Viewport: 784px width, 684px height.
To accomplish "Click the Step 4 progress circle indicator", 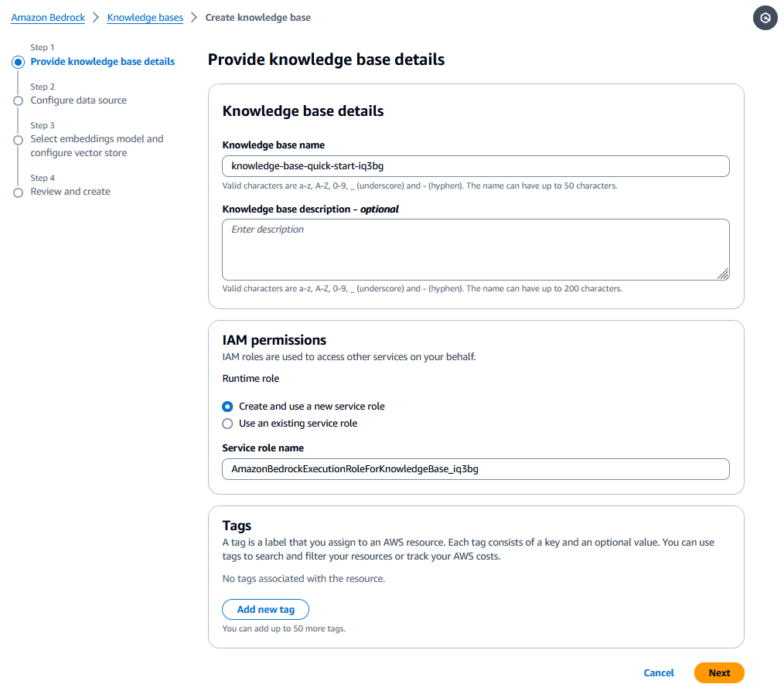I will 19,192.
